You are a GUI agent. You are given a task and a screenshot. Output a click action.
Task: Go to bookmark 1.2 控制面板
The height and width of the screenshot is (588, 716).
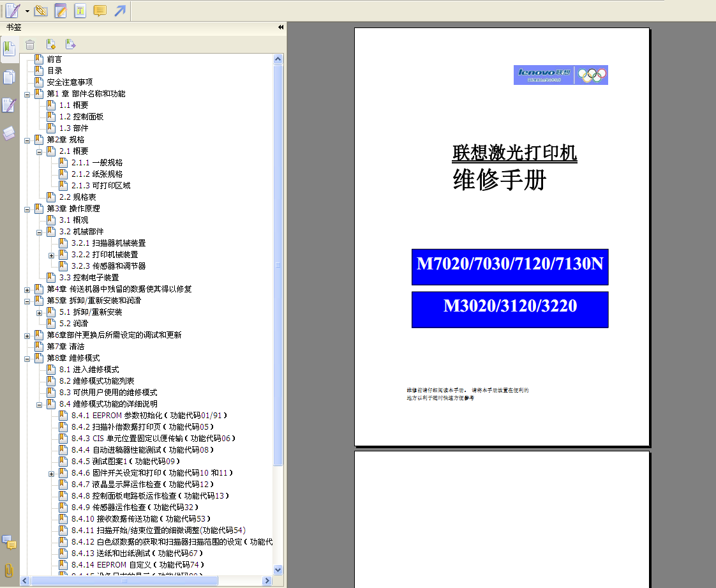point(81,117)
